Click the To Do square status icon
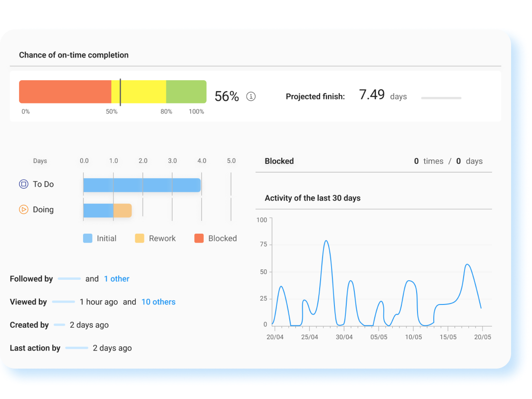Viewport: 532px width, 399px height. click(x=24, y=184)
